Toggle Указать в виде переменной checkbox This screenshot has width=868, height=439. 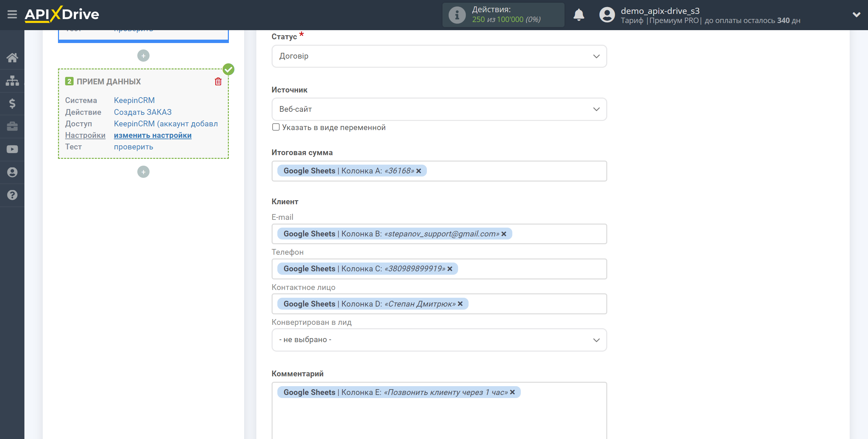coord(276,127)
